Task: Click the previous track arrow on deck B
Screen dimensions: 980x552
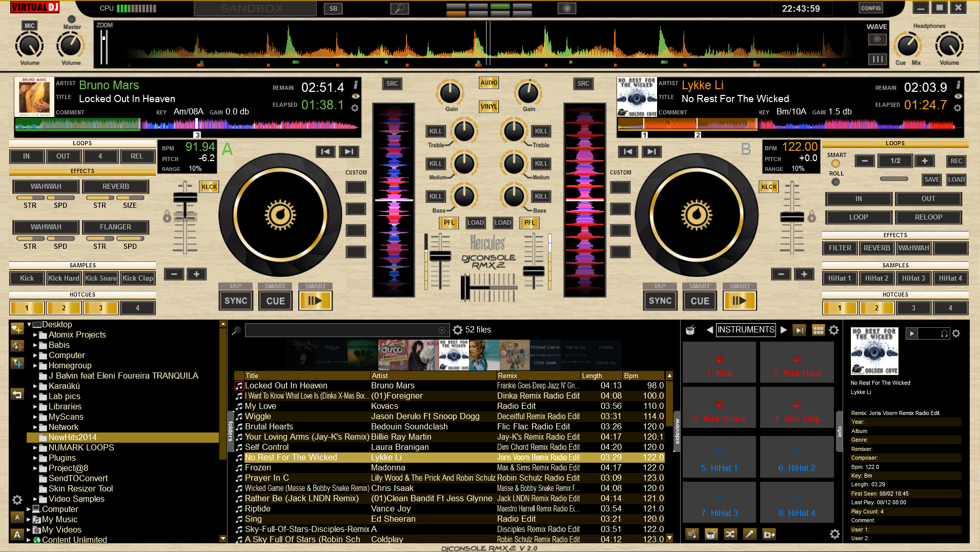Action: (x=628, y=151)
